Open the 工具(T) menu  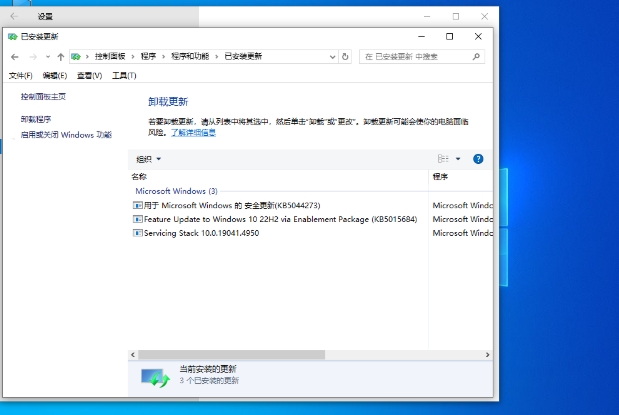tap(124, 75)
